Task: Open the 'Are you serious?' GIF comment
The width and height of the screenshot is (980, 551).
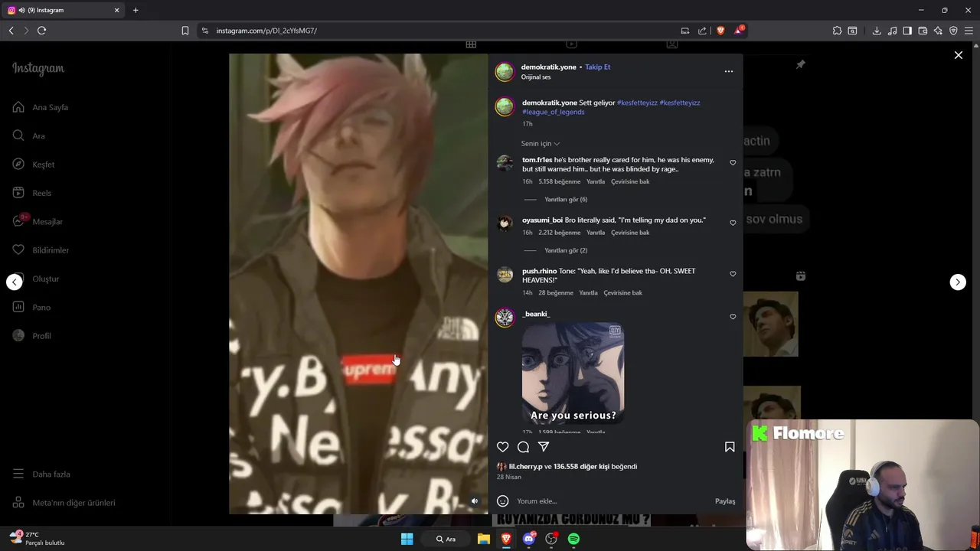Action: pos(573,374)
